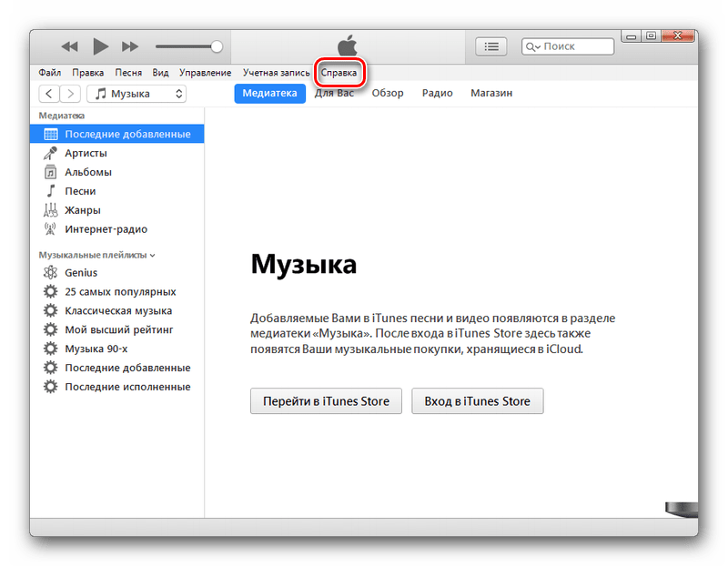Collapse the Музыкальные плейлисты section
The height and width of the screenshot is (566, 728).
pyautogui.click(x=152, y=256)
